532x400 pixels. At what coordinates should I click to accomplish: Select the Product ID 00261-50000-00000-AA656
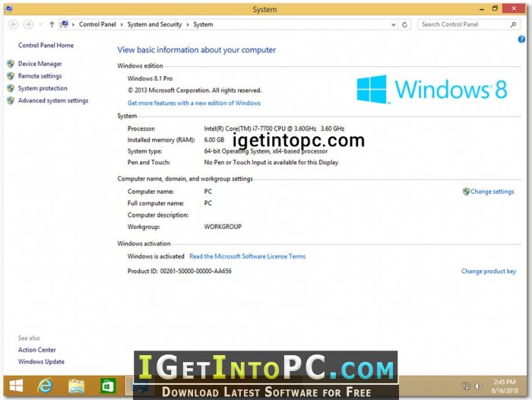tap(179, 271)
